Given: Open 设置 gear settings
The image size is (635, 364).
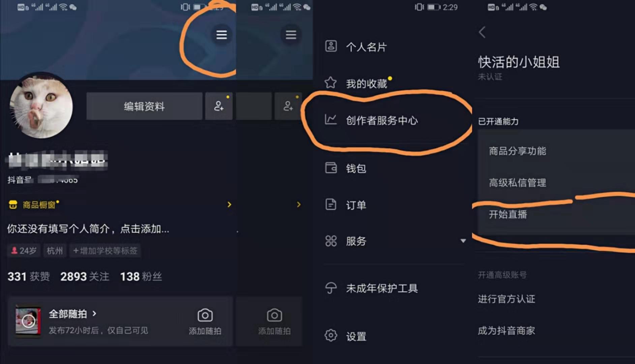Looking at the screenshot, I should (331, 335).
